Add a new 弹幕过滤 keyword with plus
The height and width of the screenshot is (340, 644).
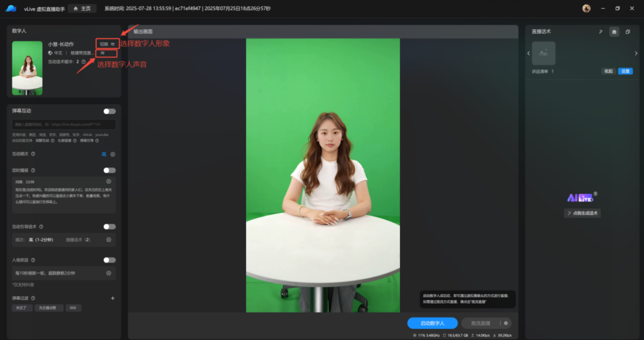[x=113, y=298]
